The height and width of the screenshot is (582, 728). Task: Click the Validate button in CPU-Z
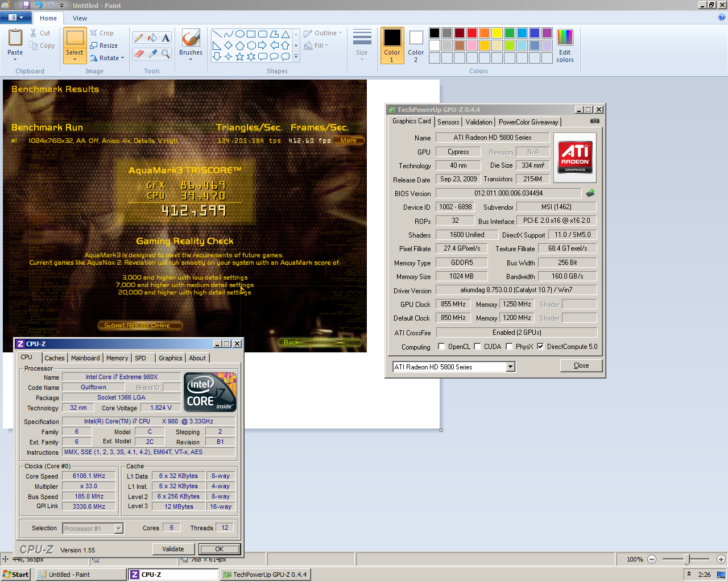pyautogui.click(x=173, y=549)
